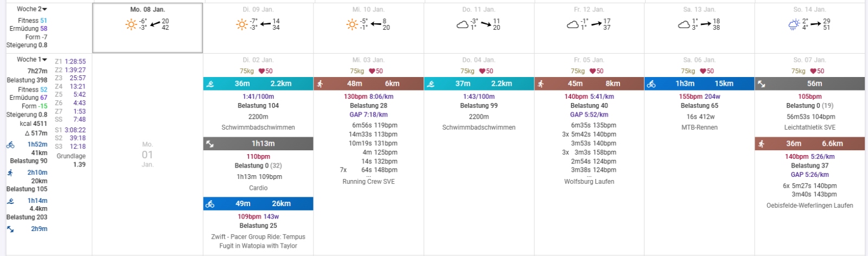Screen dimensions: 868x256
Task: Open the Woche 1 dropdown arrow
Action: (45, 60)
